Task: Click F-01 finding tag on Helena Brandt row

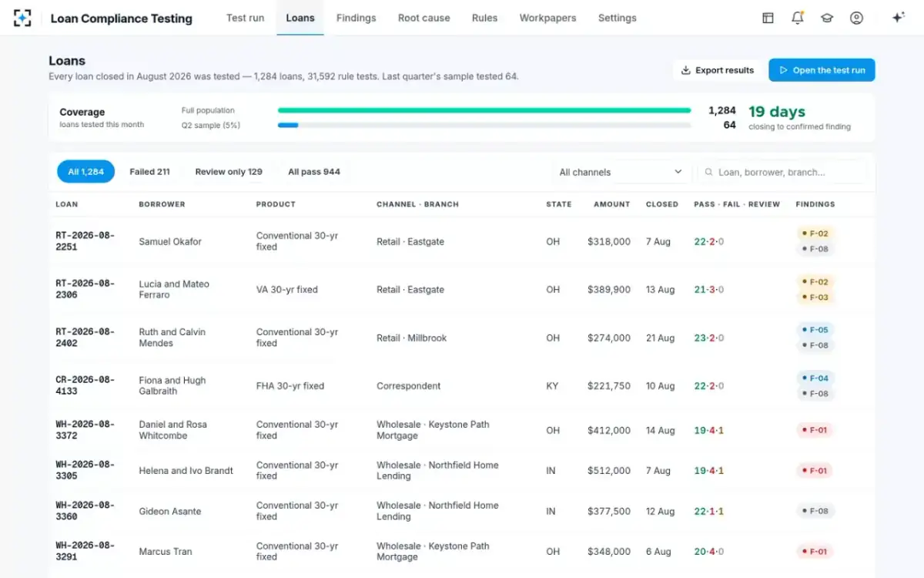Action: click(815, 470)
